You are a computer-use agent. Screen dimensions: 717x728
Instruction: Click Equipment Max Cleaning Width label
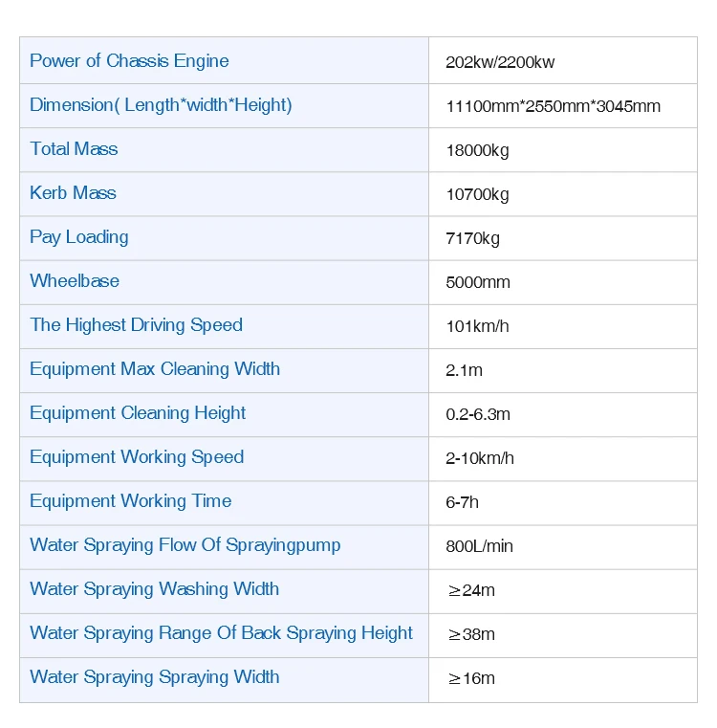[155, 369]
